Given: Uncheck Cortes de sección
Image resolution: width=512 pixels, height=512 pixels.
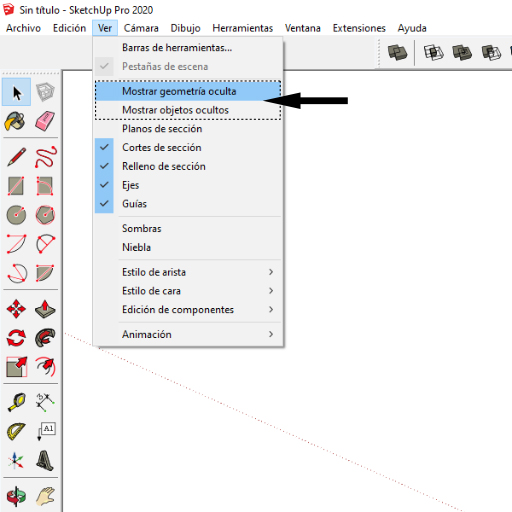Looking at the screenshot, I should [x=188, y=147].
